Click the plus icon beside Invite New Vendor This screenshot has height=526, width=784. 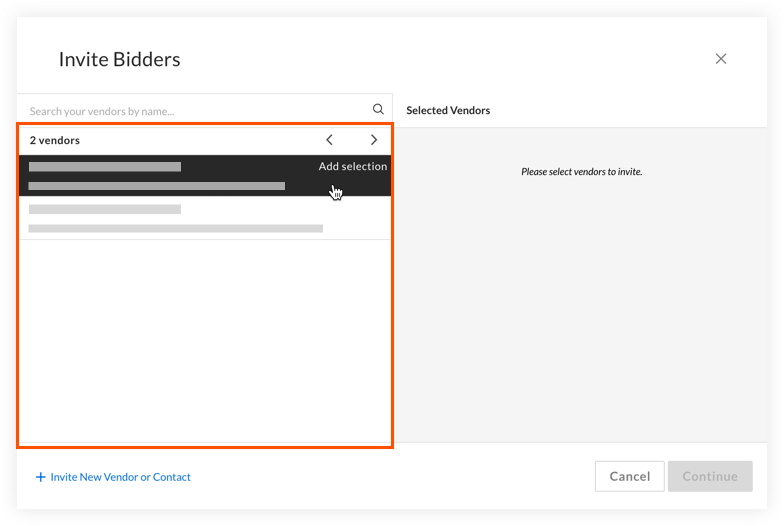click(x=40, y=477)
